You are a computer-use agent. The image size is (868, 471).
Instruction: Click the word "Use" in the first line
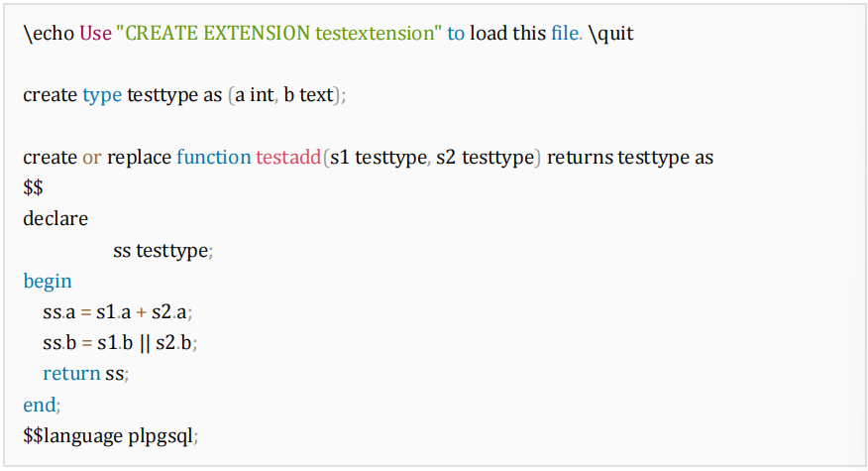(94, 33)
